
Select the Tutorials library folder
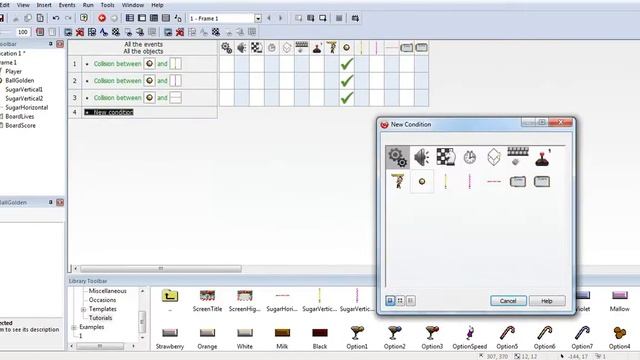(100, 318)
